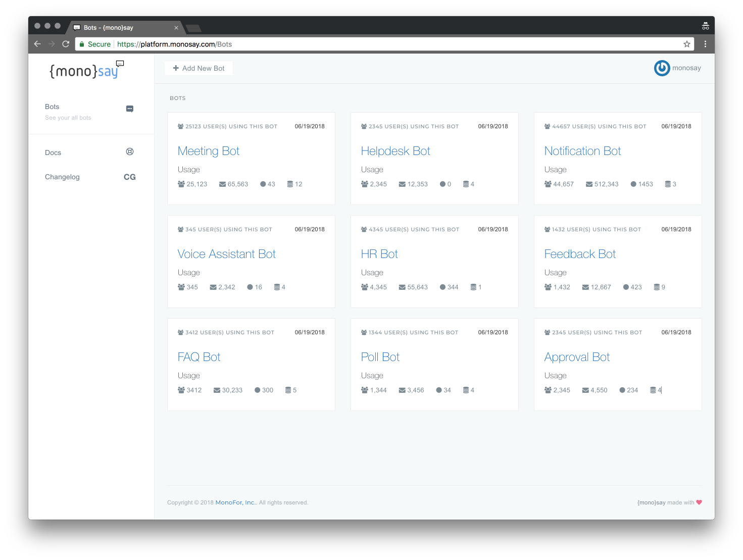Screen dimensions: 743x560
Task: Click the monosay account name
Action: (686, 68)
